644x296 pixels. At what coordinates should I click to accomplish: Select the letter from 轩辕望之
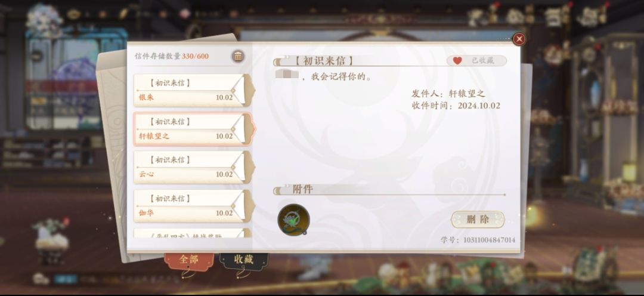click(193, 129)
